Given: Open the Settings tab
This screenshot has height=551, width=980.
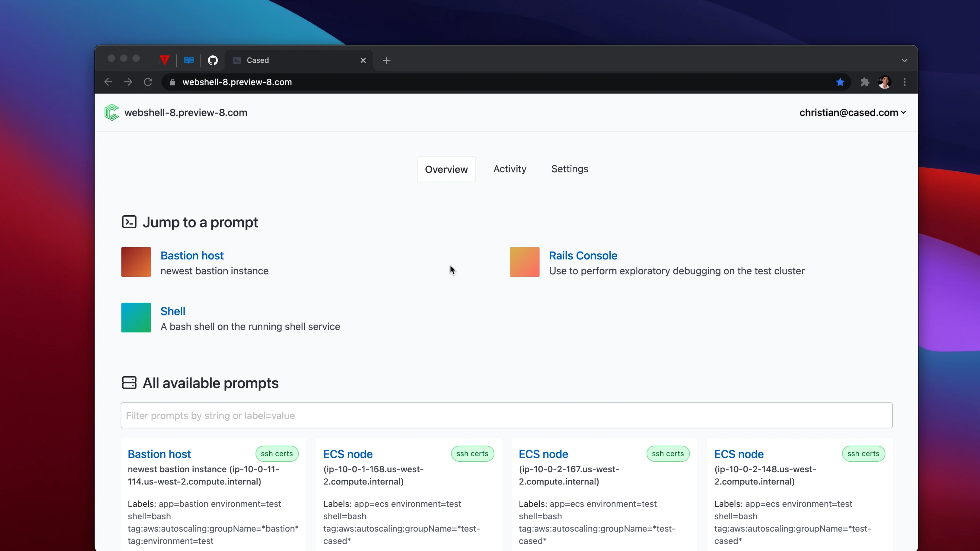Looking at the screenshot, I should point(570,169).
